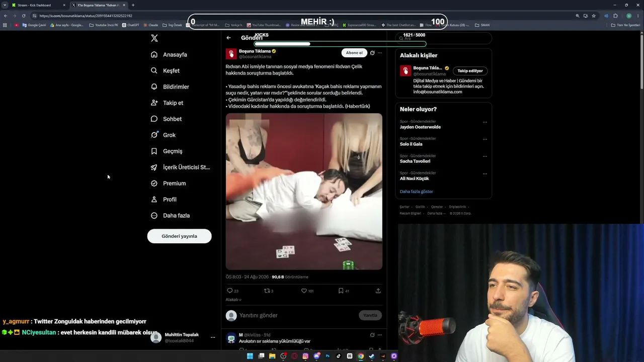Open File Explorer from the taskbar

pos(272,356)
